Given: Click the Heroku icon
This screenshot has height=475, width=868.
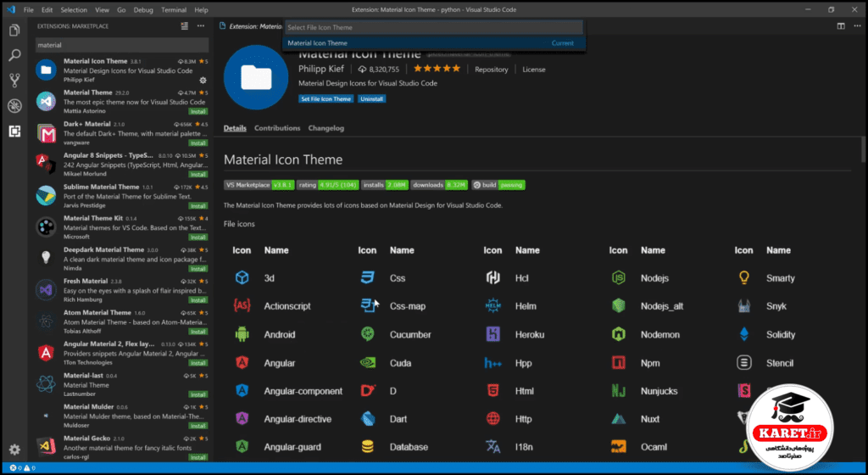Looking at the screenshot, I should pyautogui.click(x=492, y=334).
